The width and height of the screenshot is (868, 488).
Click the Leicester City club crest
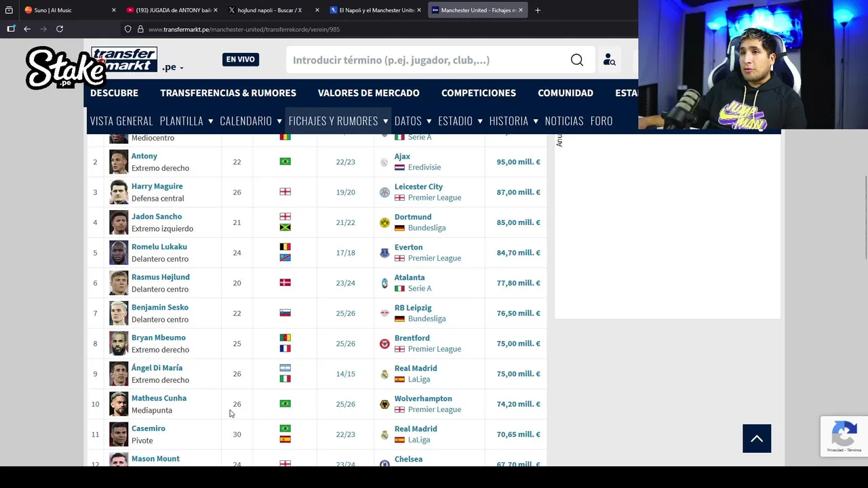click(x=384, y=192)
